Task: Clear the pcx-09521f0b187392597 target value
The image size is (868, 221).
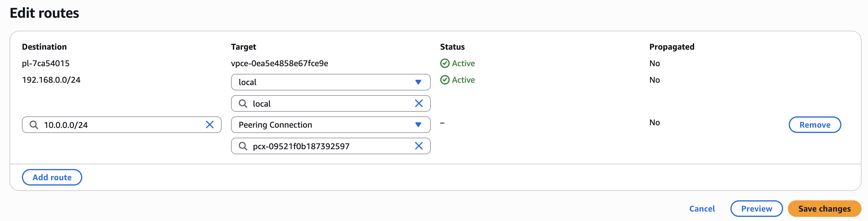Action: (x=419, y=146)
